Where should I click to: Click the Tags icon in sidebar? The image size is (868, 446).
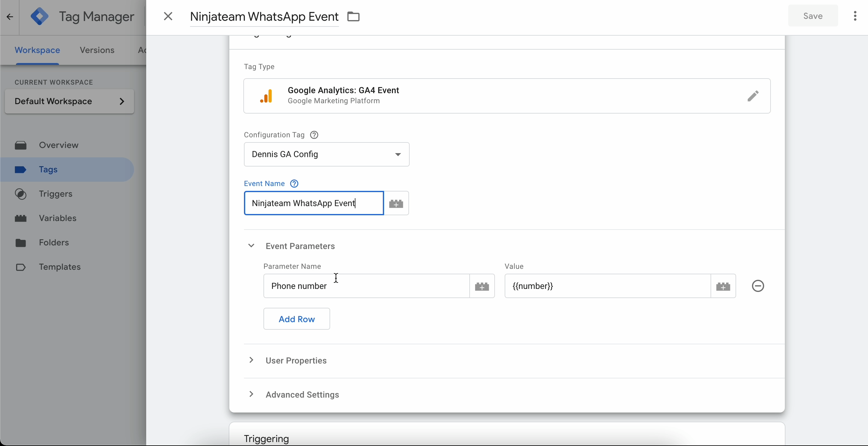coord(20,170)
